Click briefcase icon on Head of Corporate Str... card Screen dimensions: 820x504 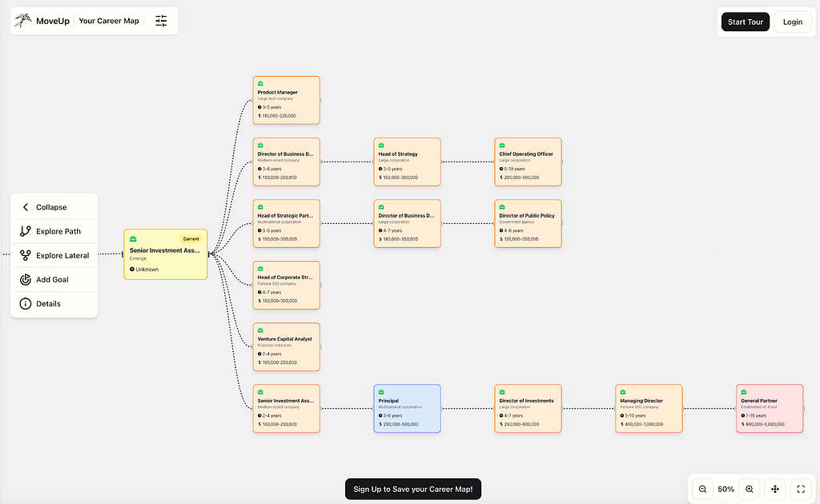tap(260, 269)
